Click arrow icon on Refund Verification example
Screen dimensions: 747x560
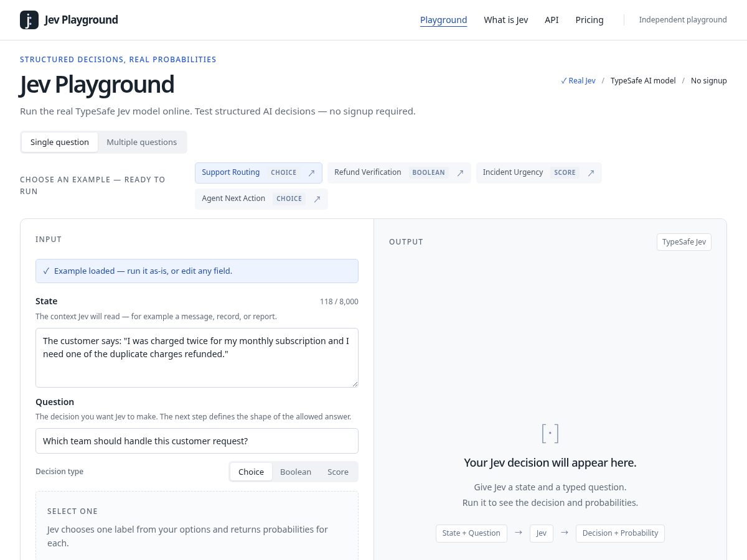click(x=461, y=173)
